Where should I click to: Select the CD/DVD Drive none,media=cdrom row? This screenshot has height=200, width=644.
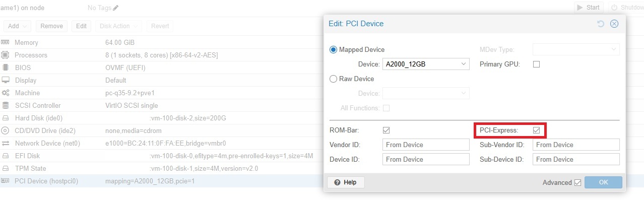coord(161,130)
